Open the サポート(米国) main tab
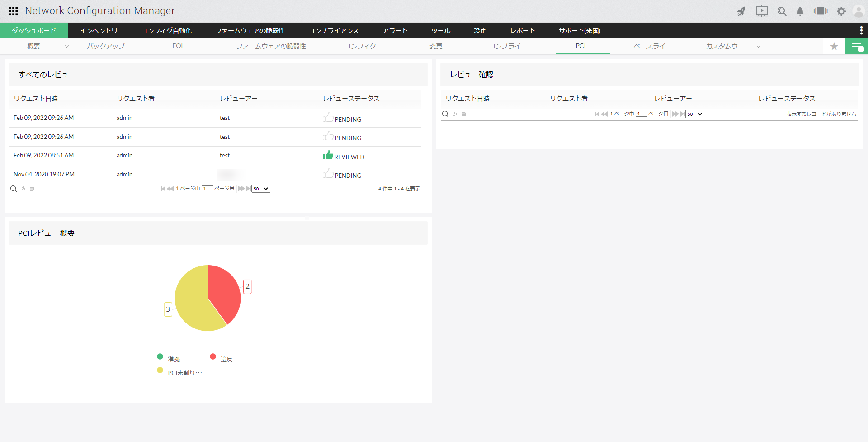 pyautogui.click(x=580, y=31)
